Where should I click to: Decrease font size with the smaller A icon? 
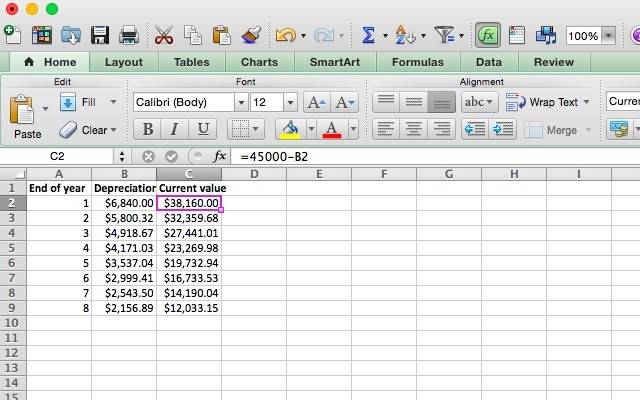(x=345, y=102)
